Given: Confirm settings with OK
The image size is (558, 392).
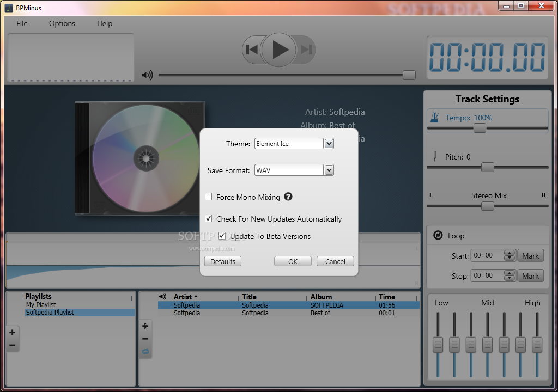Looking at the screenshot, I should pos(293,261).
